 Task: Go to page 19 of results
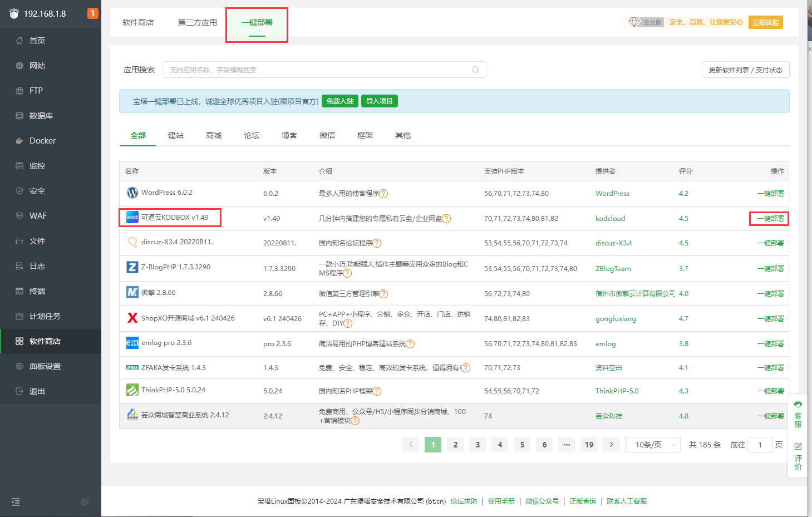tap(589, 445)
